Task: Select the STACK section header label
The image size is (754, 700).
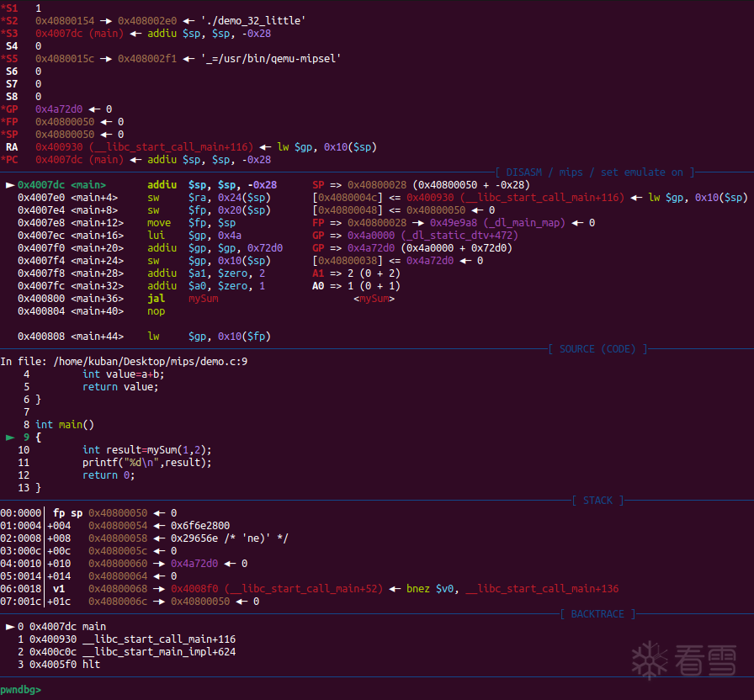Action: click(x=598, y=501)
